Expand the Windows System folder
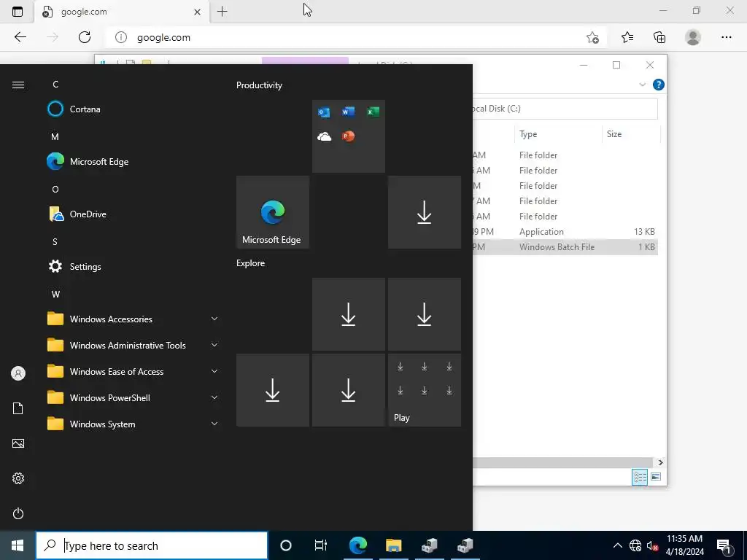 click(133, 424)
